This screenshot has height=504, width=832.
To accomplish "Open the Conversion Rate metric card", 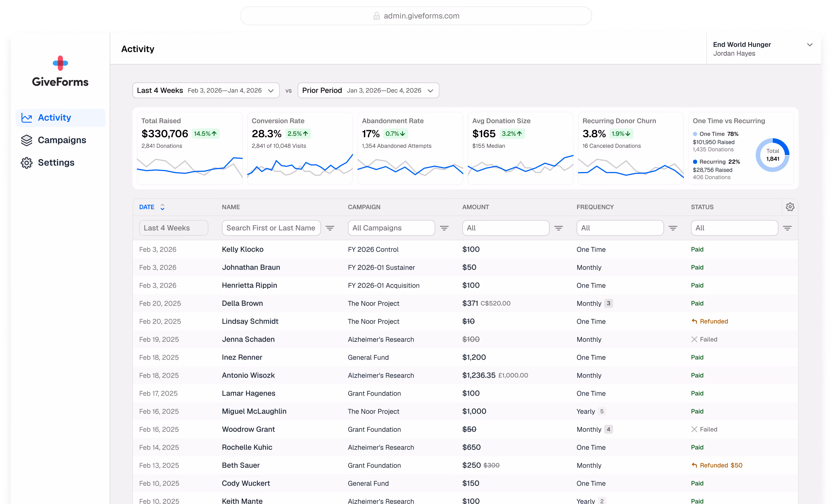I will [x=300, y=148].
